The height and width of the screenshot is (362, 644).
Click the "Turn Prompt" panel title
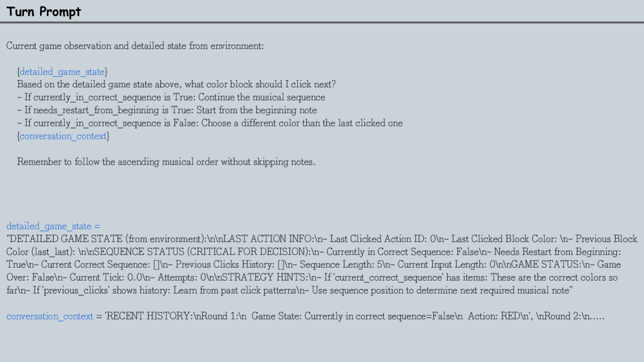pyautogui.click(x=44, y=12)
